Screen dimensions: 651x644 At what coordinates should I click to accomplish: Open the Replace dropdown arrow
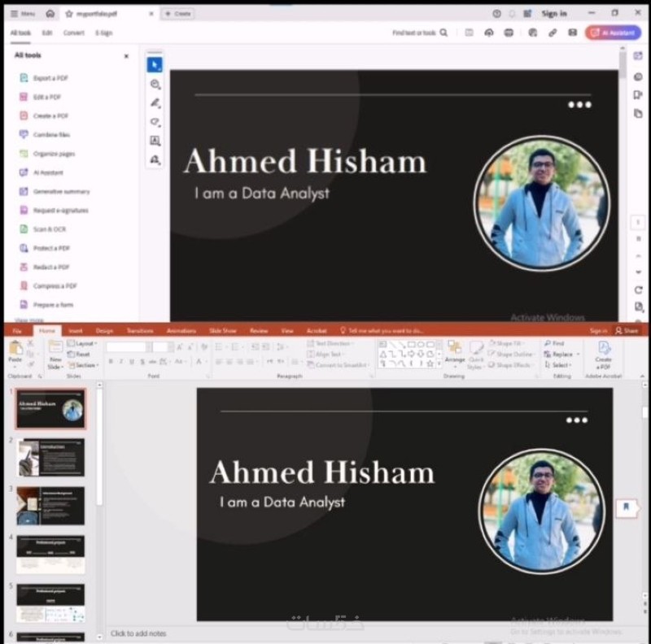[x=578, y=355]
